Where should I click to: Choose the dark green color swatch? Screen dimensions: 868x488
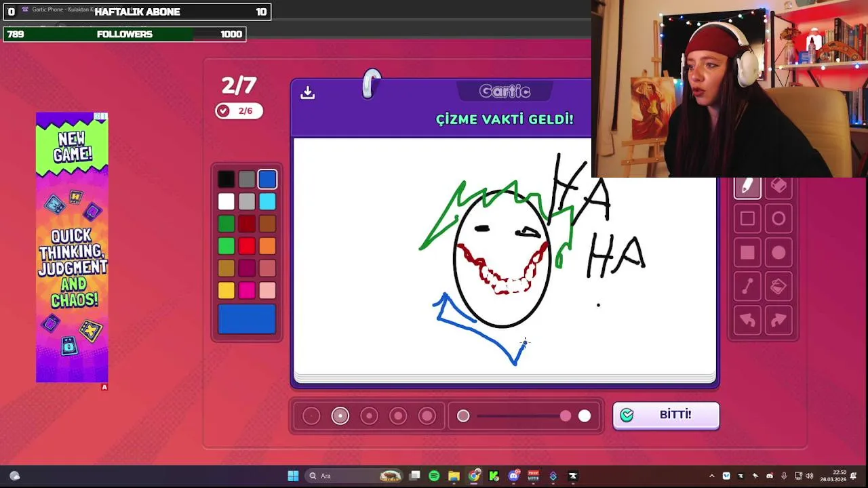pos(226,224)
